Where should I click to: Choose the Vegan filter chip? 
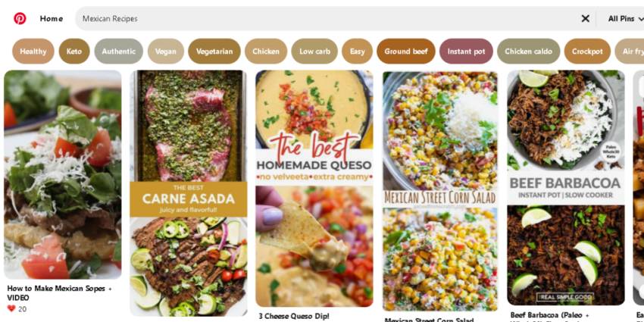166,52
